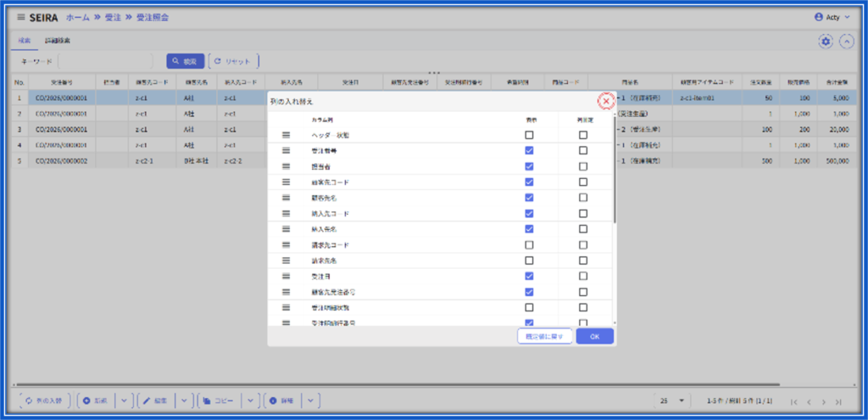Screen dimensions: 868x420
Task: Go to the first page of results
Action: [x=793, y=401]
